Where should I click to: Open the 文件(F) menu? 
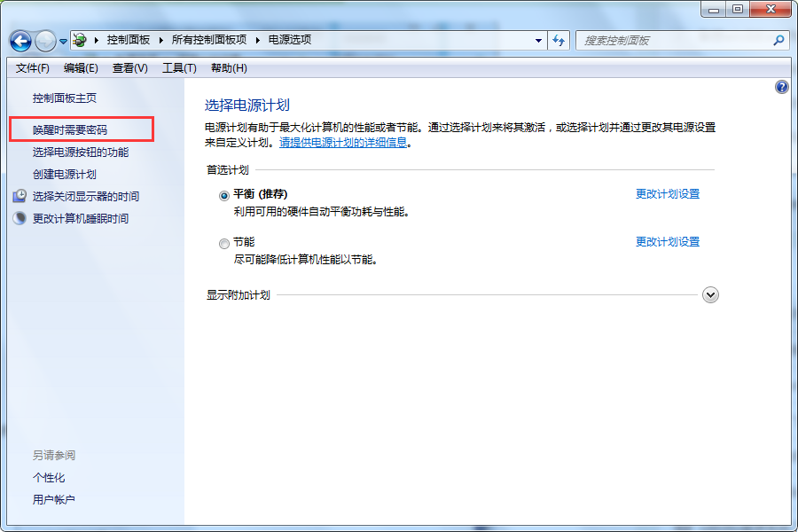(x=33, y=68)
